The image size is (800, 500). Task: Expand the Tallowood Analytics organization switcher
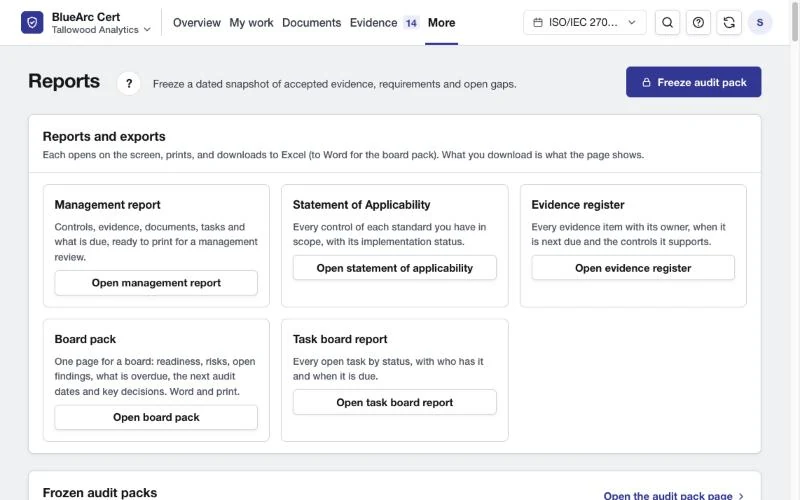click(x=101, y=30)
